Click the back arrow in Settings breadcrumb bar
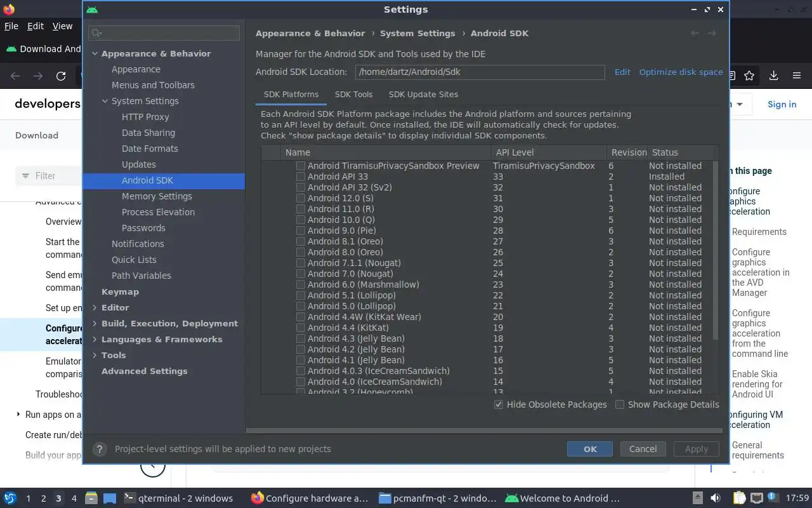812x508 pixels. pos(695,33)
